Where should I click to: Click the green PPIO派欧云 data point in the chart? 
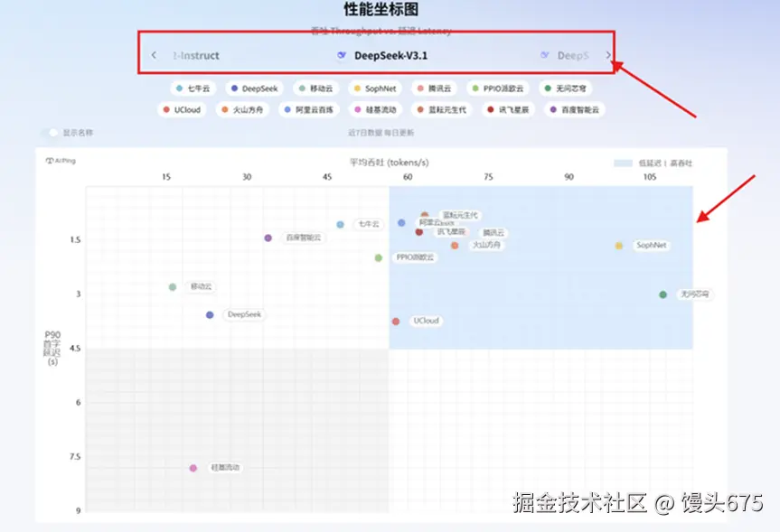coord(379,257)
